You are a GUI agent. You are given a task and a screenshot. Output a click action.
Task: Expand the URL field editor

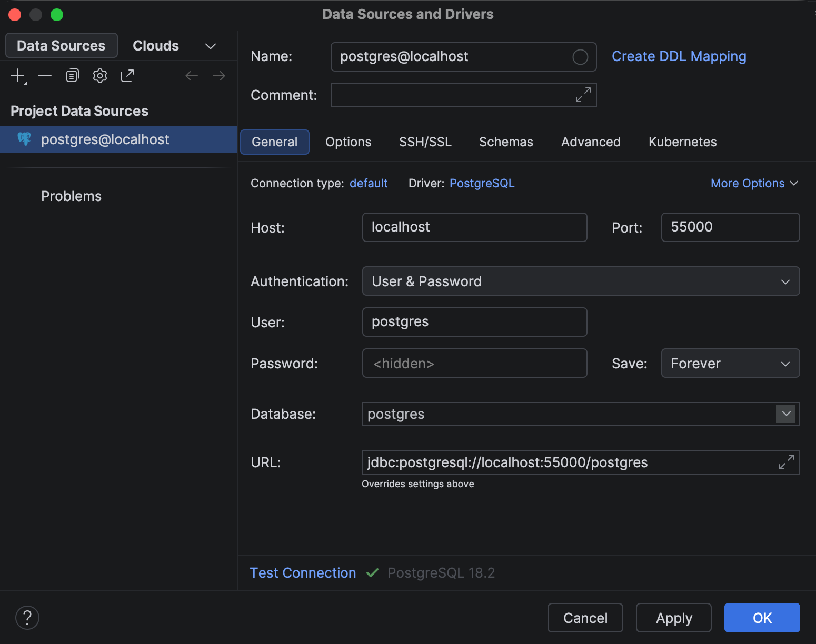[787, 462]
